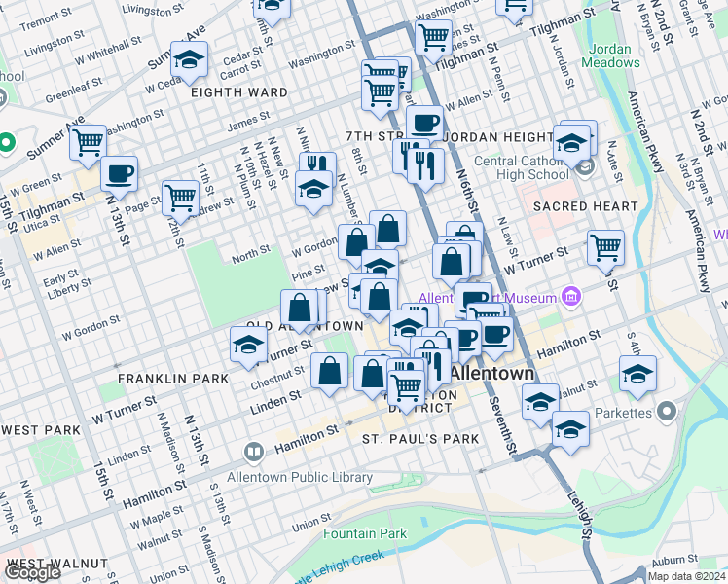Select the restaurant marker left of Allentown label
The image size is (728, 584).
432,368
